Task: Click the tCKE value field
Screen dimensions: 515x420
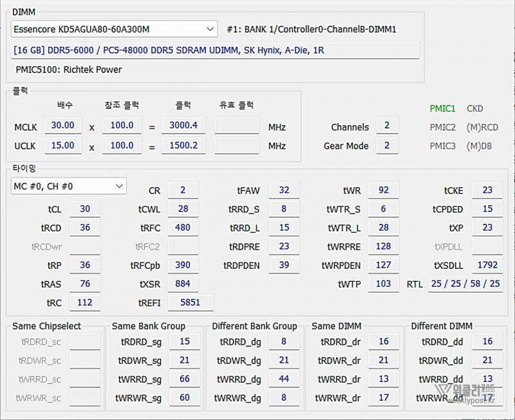Action: pyautogui.click(x=488, y=190)
